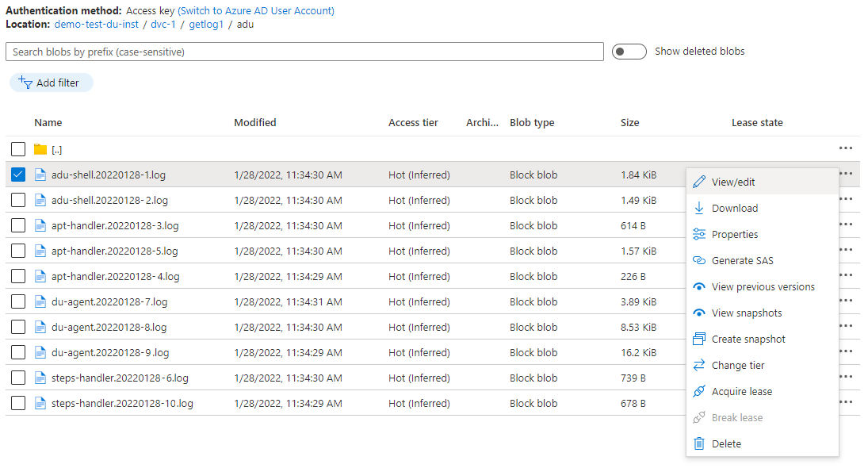Image resolution: width=868 pixels, height=472 pixels.
Task: Select checkbox for du-agent.20220128-7.log
Action: click(18, 301)
